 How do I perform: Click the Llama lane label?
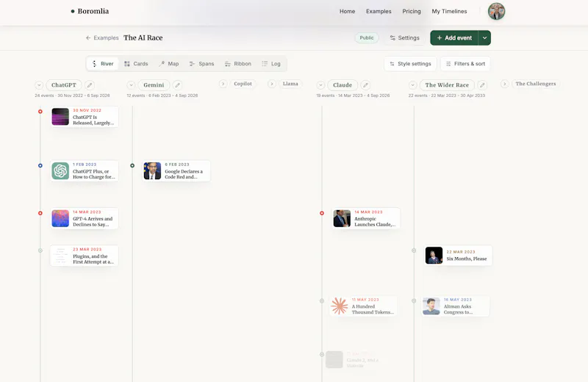290,84
